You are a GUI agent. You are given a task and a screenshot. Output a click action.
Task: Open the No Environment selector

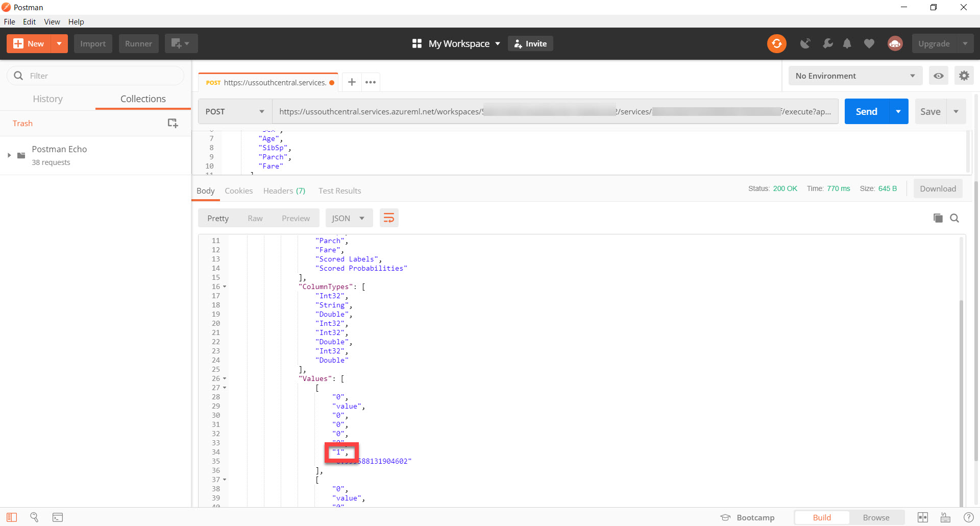855,76
